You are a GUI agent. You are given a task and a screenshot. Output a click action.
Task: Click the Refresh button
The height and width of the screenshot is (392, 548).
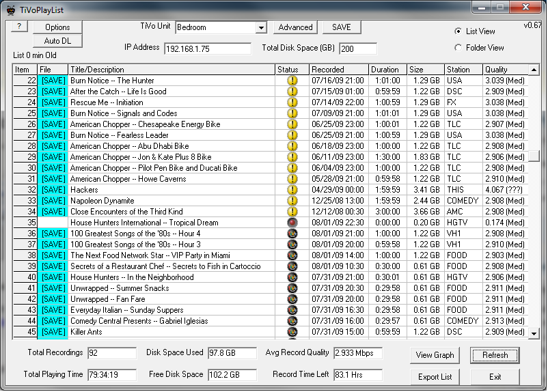coord(495,355)
